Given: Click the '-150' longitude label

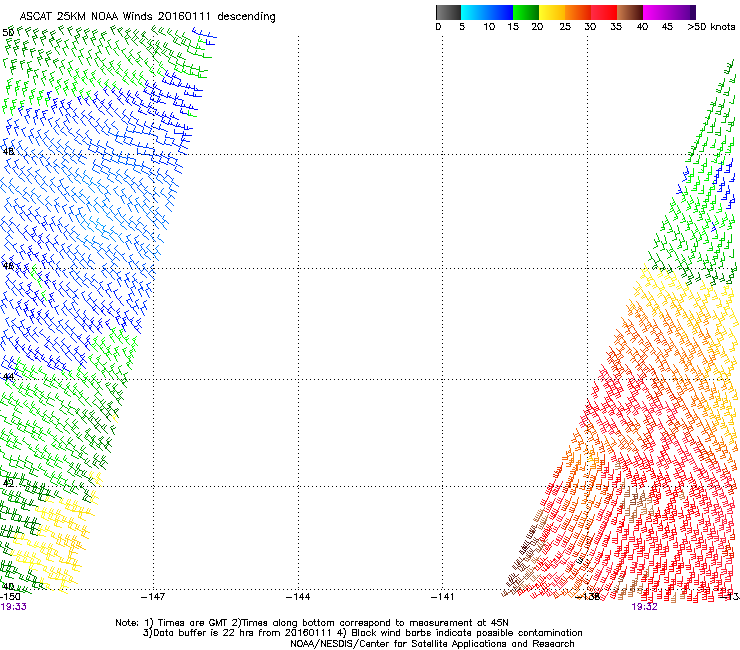Looking at the screenshot, I should (10, 597).
